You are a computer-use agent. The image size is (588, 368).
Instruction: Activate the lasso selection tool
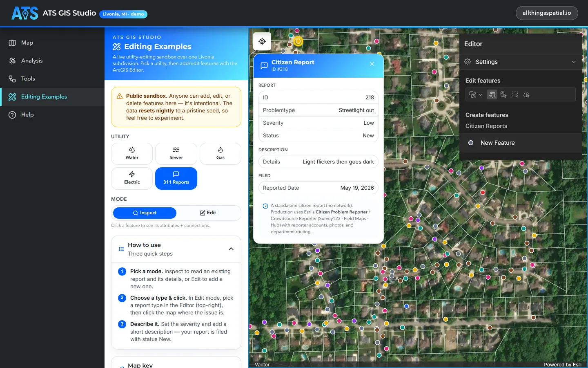(x=526, y=94)
